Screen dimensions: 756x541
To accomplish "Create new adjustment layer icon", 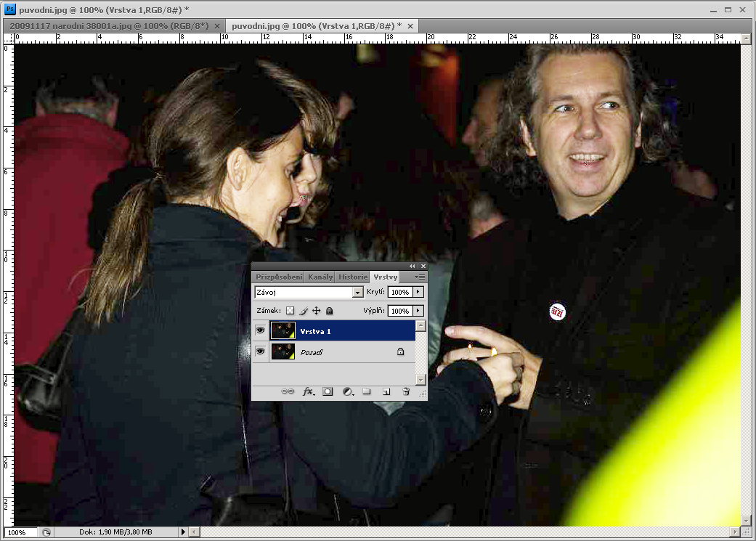I will pos(347,391).
